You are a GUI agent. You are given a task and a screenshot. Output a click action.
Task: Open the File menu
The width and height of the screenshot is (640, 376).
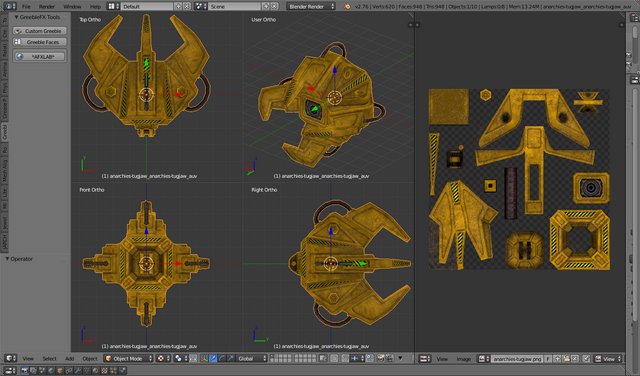(26, 6)
